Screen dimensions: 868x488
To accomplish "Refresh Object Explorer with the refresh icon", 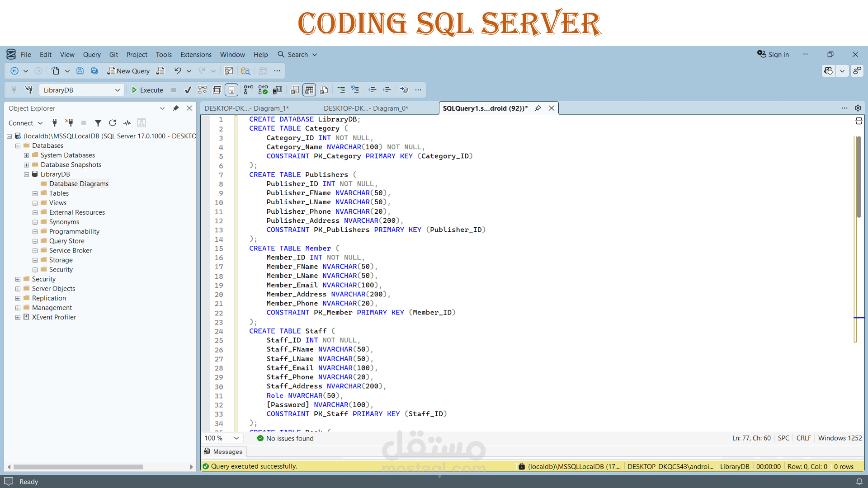I will tap(113, 123).
